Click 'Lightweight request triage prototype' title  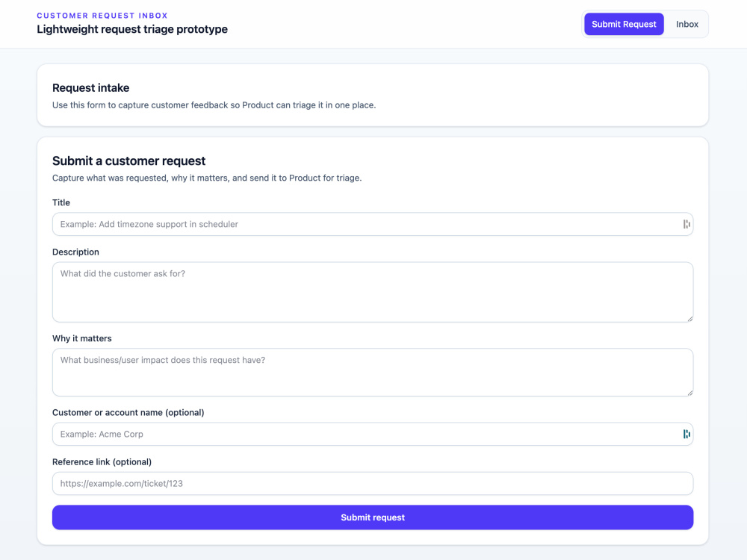132,29
